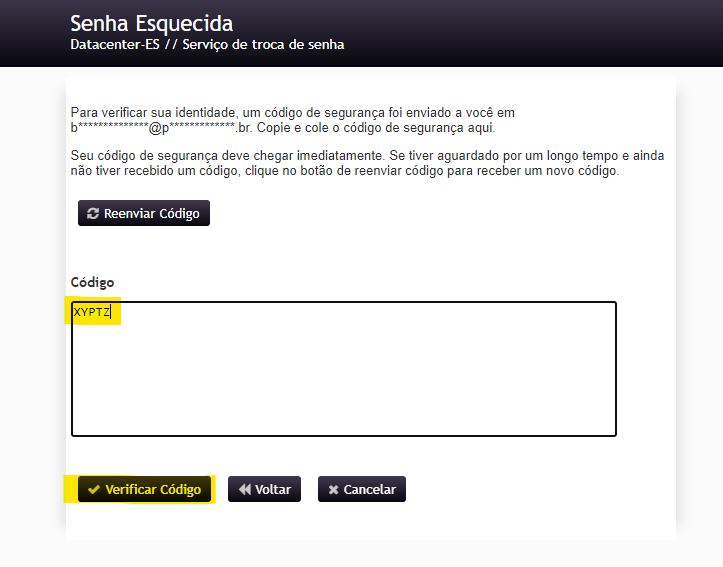This screenshot has width=723, height=567.
Task: Click an empty spot in the dark header bar
Action: point(550,32)
